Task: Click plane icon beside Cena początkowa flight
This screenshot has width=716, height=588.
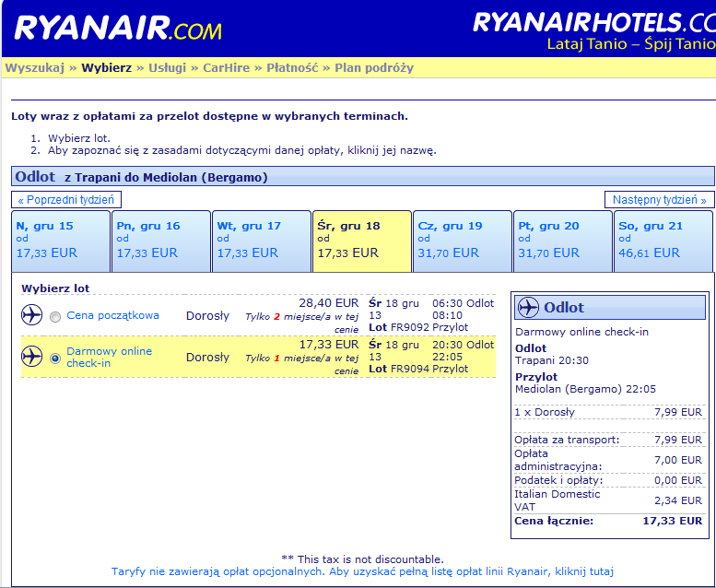Action: [32, 315]
